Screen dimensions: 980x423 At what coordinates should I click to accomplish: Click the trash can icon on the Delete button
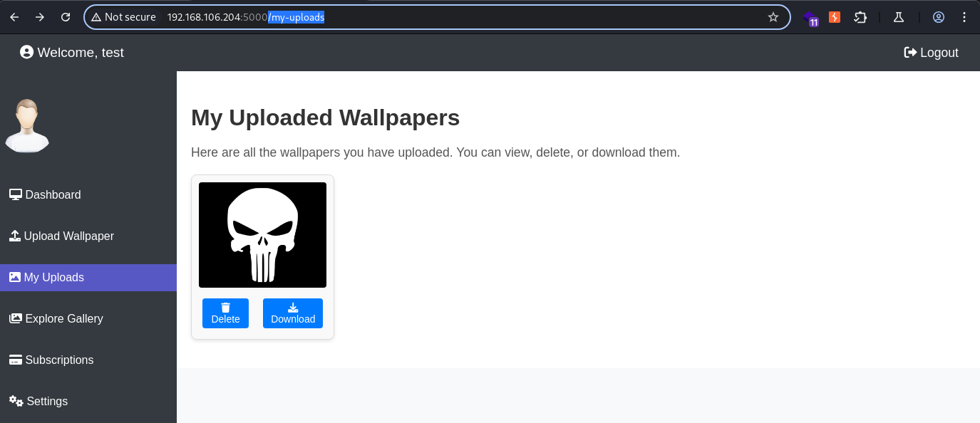(226, 308)
